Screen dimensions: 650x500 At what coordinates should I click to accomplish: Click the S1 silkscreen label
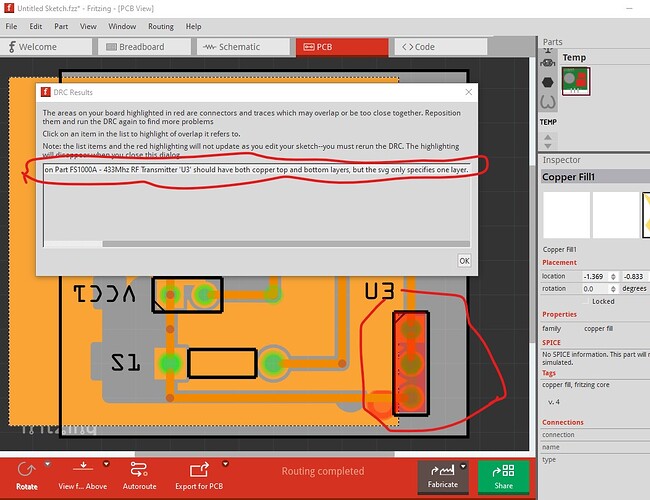point(126,363)
